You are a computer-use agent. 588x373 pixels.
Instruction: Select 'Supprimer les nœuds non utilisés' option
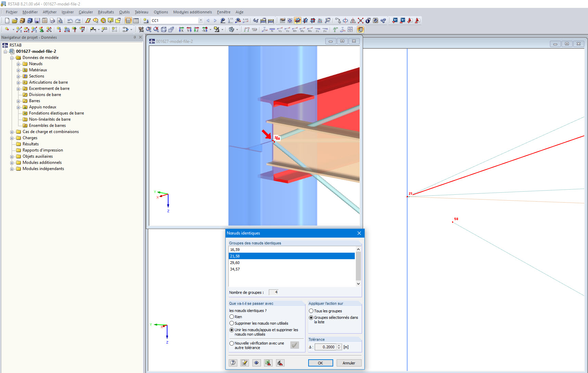(x=232, y=323)
